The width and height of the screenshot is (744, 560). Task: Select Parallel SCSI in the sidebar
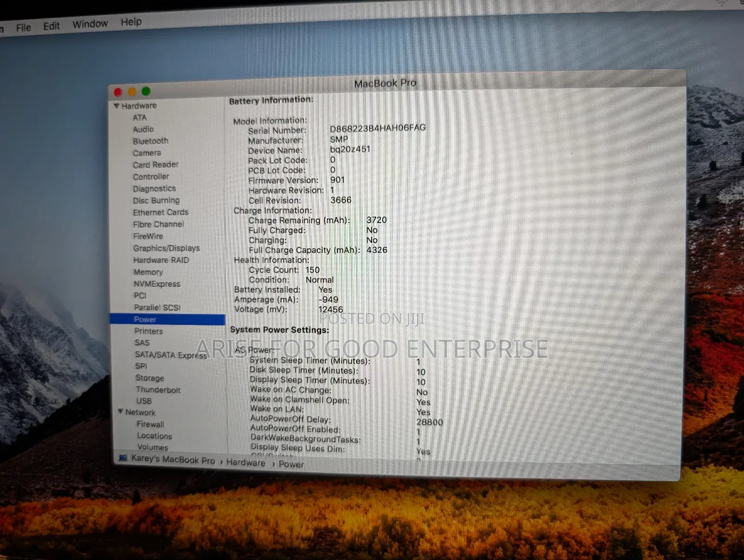(x=157, y=308)
